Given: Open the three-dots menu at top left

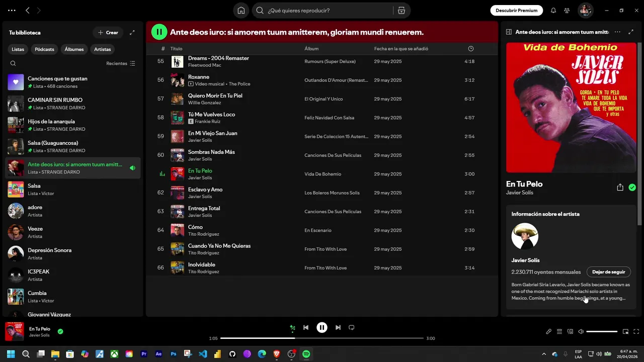Looking at the screenshot, I should click(12, 11).
